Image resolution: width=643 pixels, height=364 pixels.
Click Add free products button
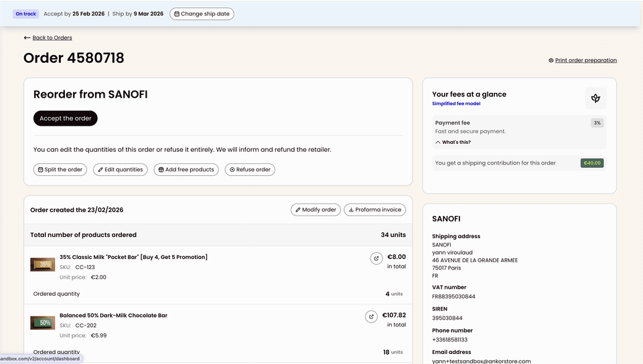point(186,169)
